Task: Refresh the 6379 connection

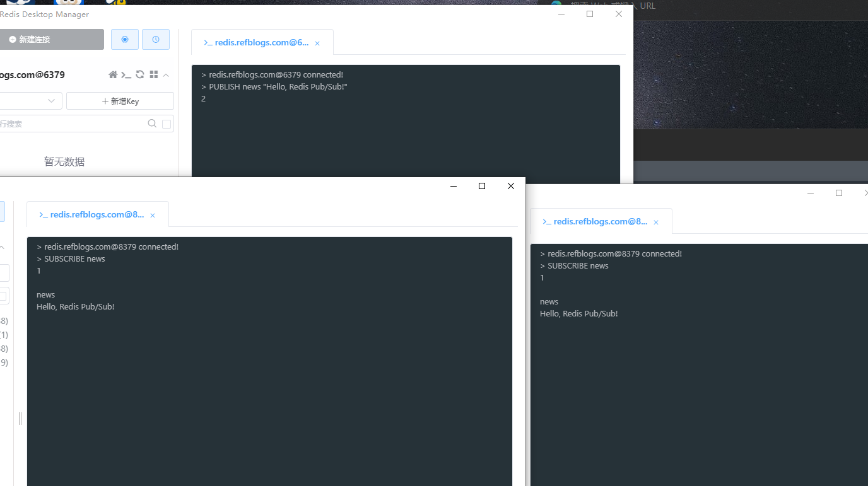Action: tap(140, 75)
